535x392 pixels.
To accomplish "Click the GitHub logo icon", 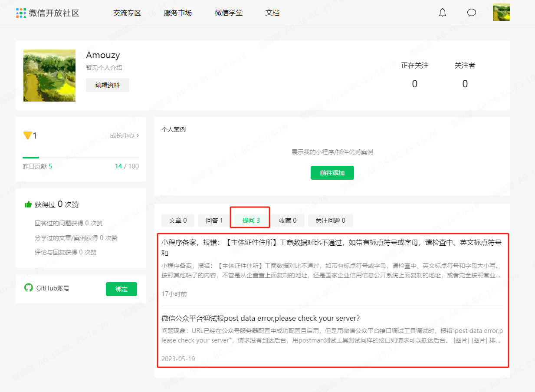I will [29, 288].
